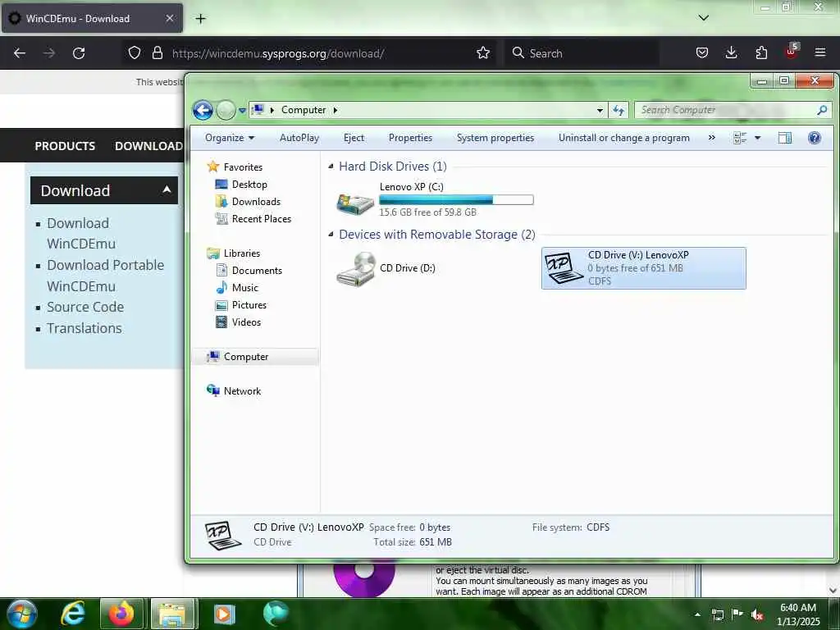Screen dimensions: 840x630
Task: Open Documents library
Action: (257, 271)
